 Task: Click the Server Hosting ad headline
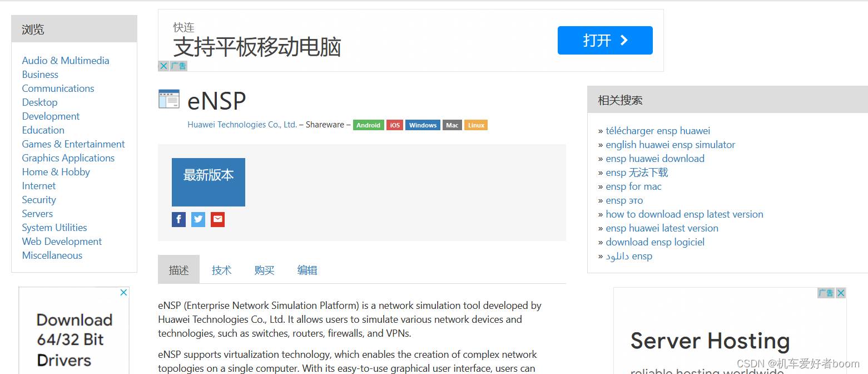(710, 341)
